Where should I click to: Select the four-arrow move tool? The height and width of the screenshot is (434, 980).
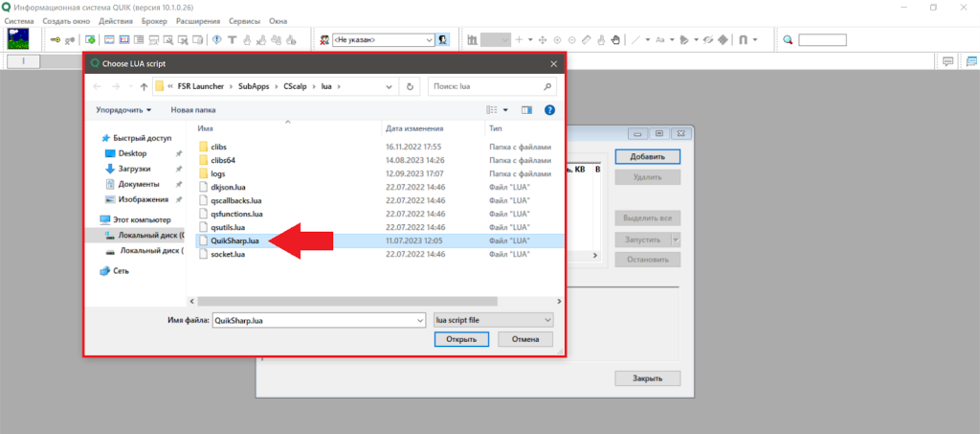click(543, 39)
